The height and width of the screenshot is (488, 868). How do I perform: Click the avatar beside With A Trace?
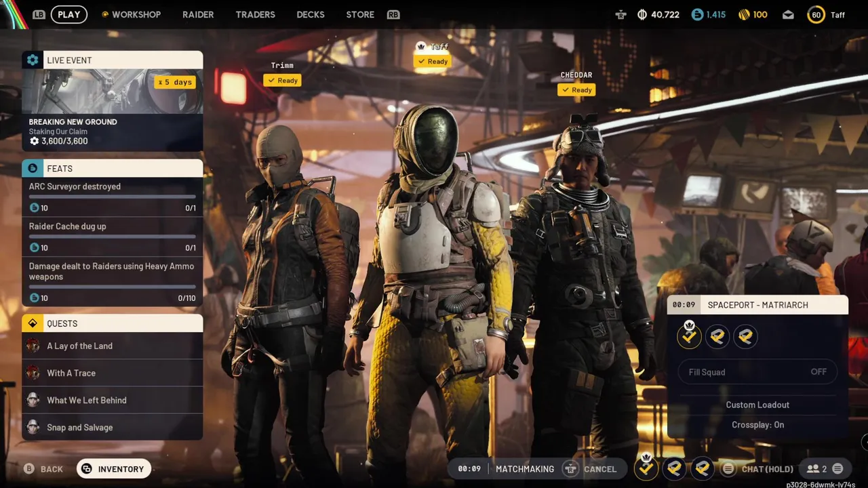point(33,373)
